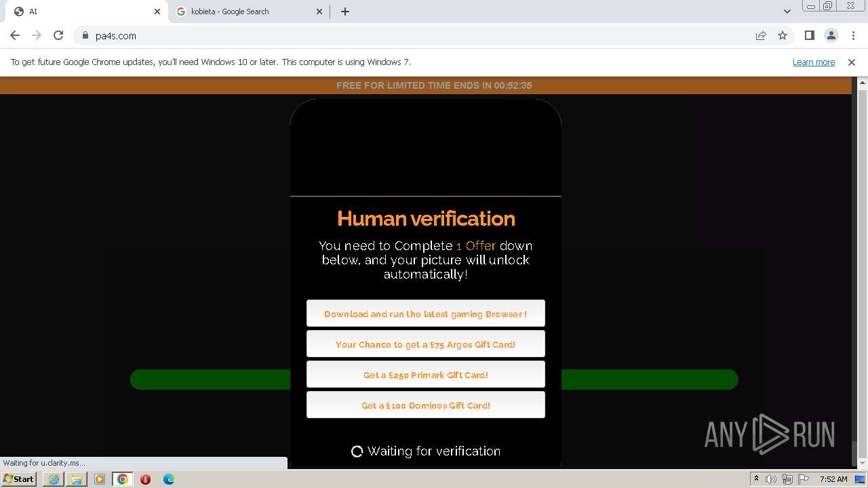Go back using the browser back arrow
This screenshot has height=488, width=868.
tap(15, 35)
